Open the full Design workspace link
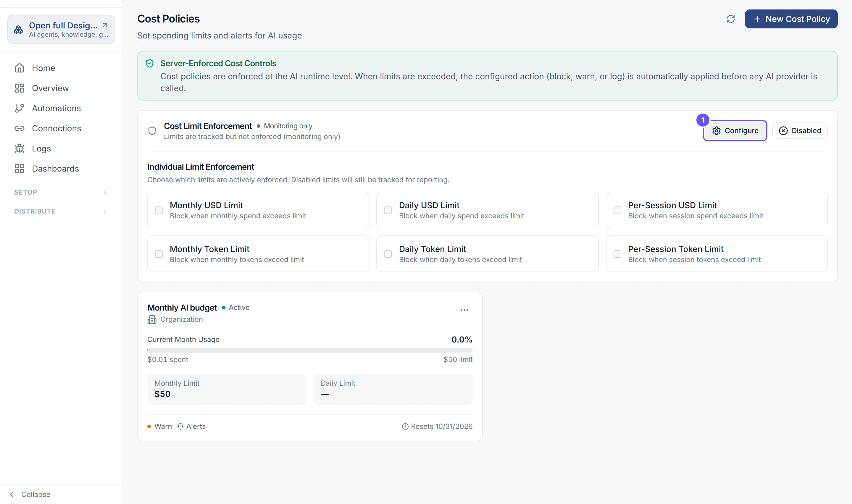This screenshot has width=852, height=504. coord(61,29)
